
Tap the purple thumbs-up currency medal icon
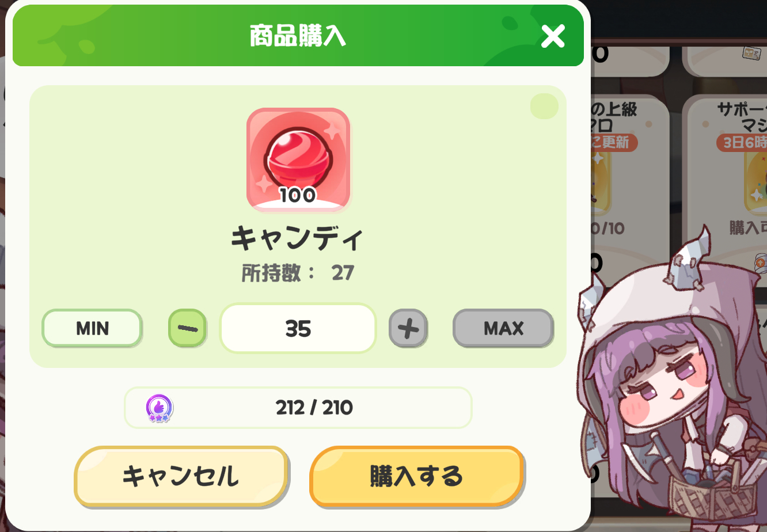click(160, 408)
